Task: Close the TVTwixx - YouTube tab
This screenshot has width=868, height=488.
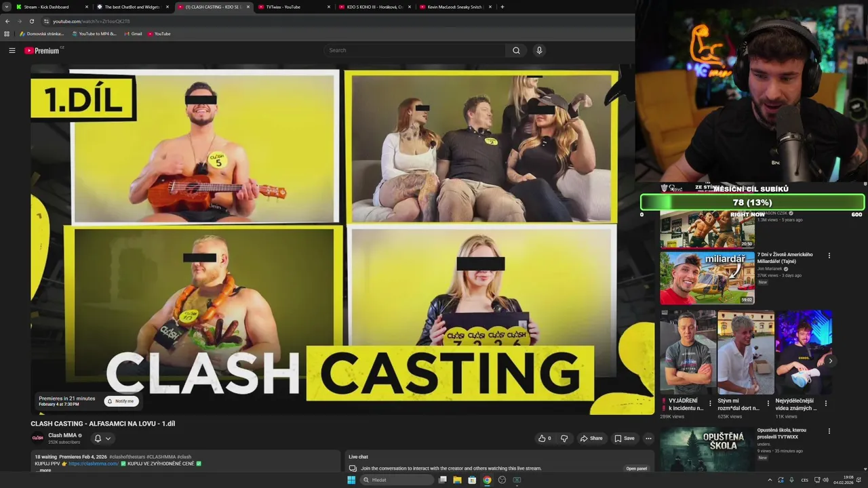Action: tap(329, 7)
